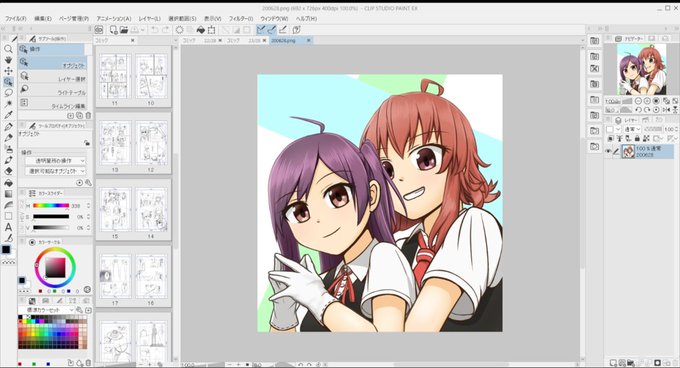Click the hue value stepper in Color Slider
The height and width of the screenshot is (368, 680).
click(x=88, y=205)
